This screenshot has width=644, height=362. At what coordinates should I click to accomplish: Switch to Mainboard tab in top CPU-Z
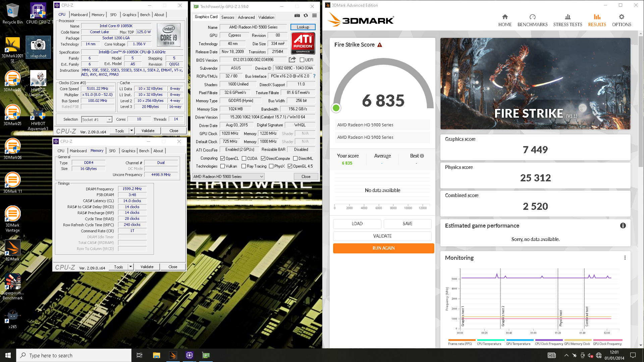coord(79,15)
